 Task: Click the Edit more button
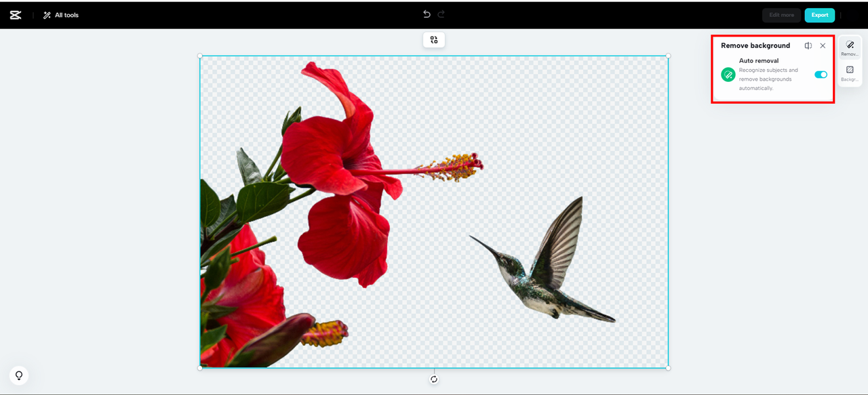pos(781,15)
